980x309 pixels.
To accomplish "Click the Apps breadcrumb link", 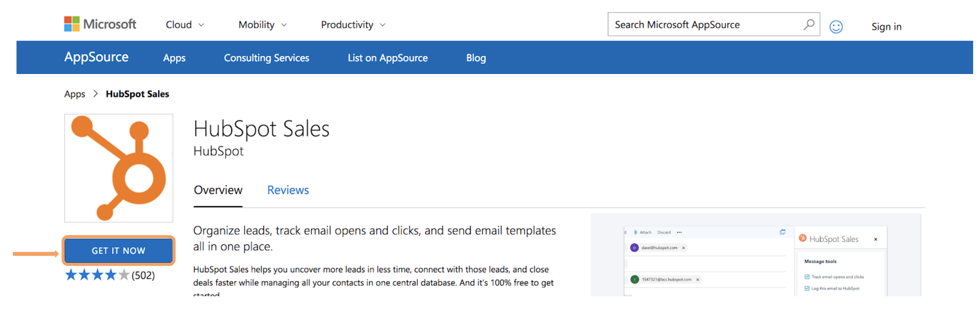I will [x=75, y=94].
